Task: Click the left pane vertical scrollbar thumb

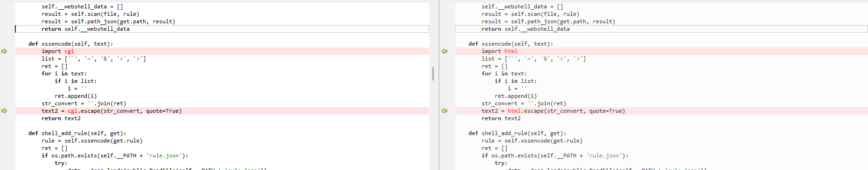Action: click(x=433, y=74)
